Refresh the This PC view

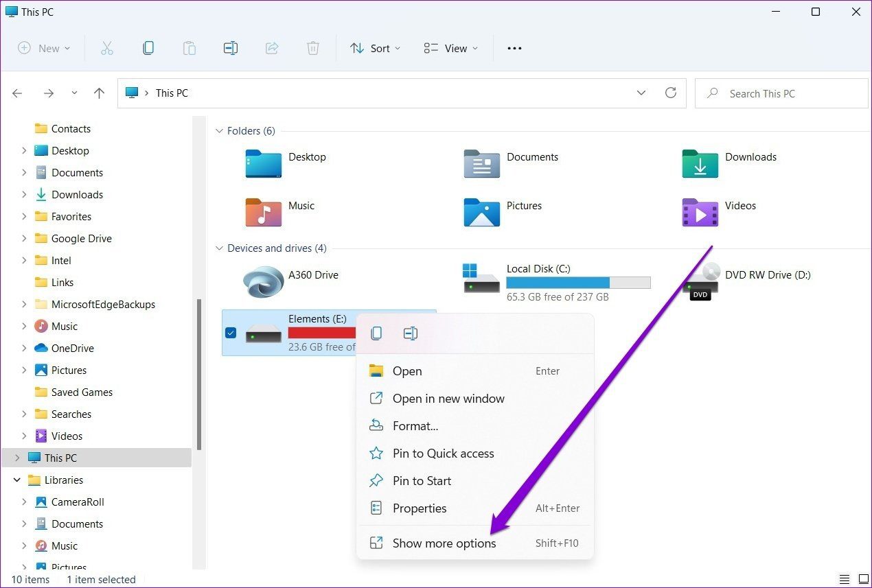[671, 93]
